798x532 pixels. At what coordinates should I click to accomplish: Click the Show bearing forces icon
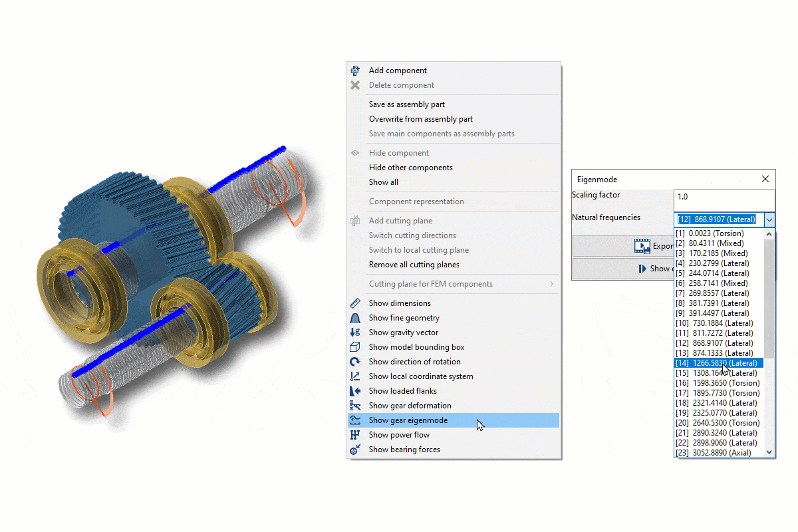click(355, 450)
